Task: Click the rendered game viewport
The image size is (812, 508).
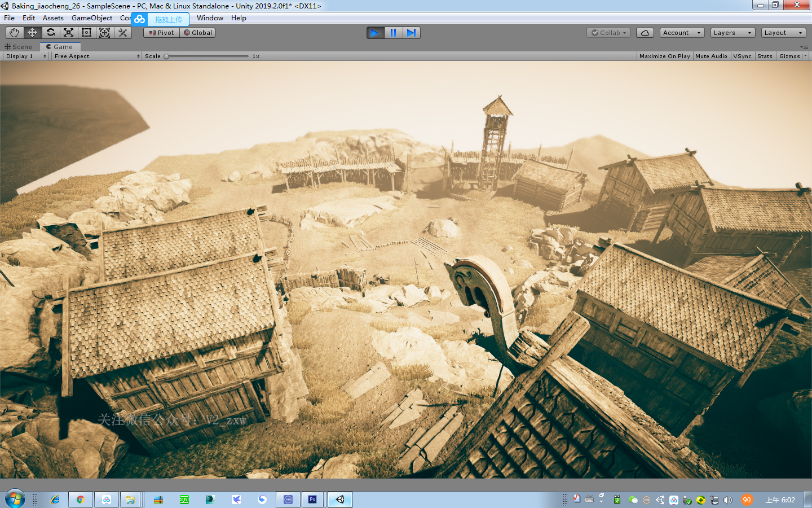Action: click(x=406, y=270)
